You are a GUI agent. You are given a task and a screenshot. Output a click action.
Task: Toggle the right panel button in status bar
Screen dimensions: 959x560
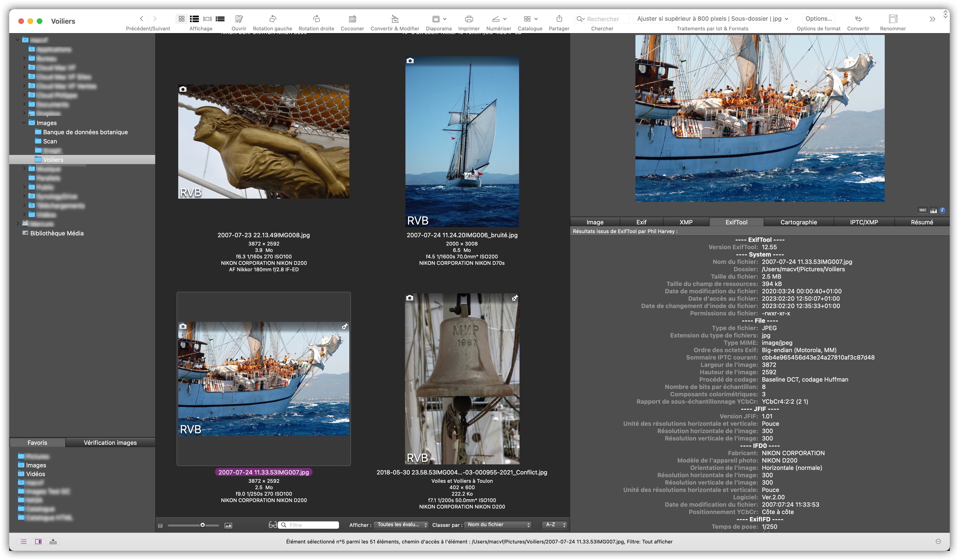coord(38,541)
